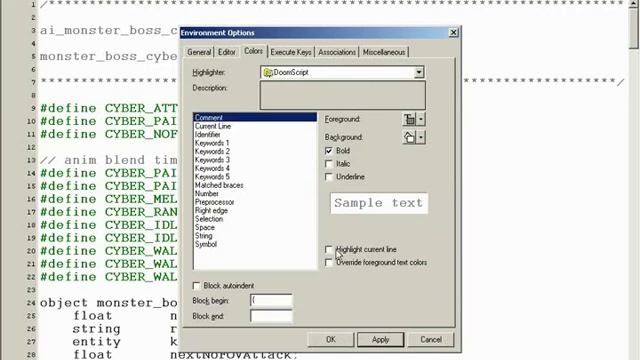Select Right edge in the element list
The image size is (640, 360).
pyautogui.click(x=255, y=211)
